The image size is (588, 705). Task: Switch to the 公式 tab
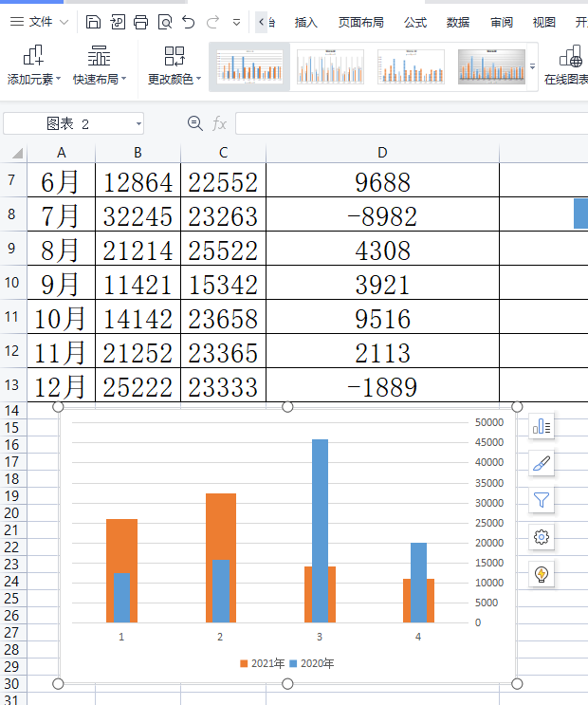(415, 22)
